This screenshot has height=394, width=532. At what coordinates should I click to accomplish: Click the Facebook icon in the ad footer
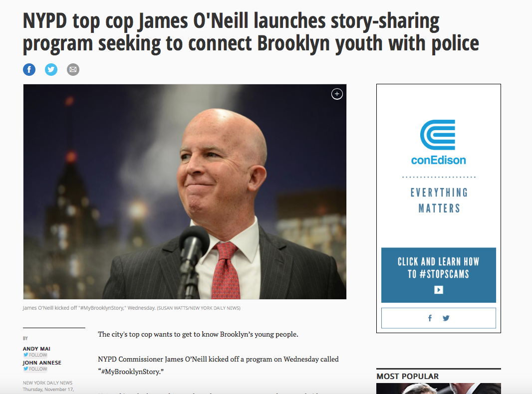click(430, 318)
